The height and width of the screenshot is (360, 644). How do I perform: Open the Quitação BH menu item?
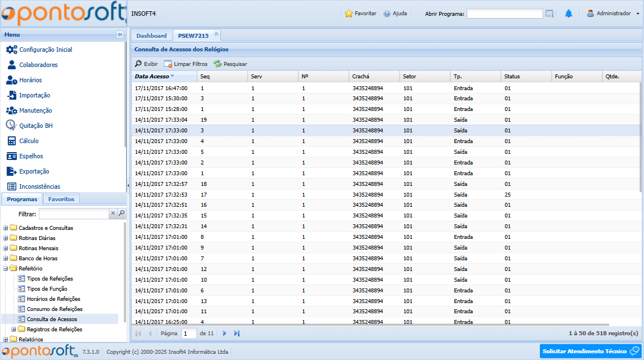click(35, 126)
